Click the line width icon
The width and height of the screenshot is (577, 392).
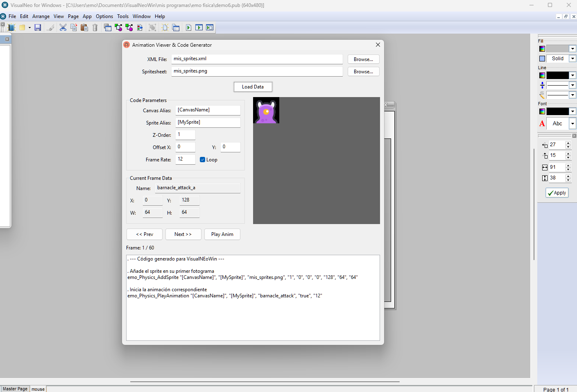coord(542,85)
